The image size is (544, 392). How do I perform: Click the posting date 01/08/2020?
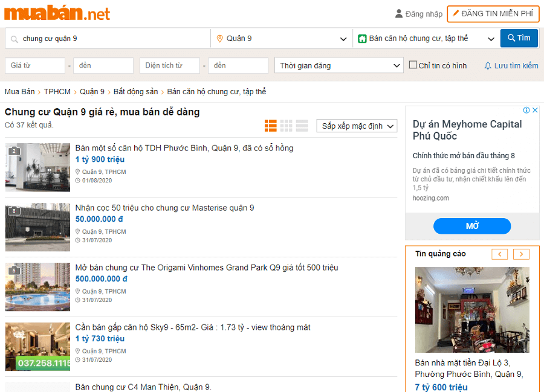(x=97, y=181)
